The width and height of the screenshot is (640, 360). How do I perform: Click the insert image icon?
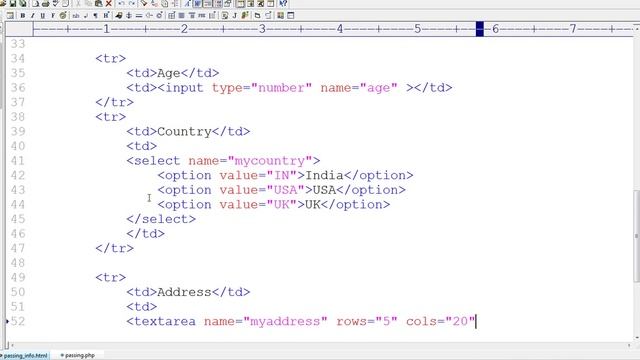coord(119,16)
